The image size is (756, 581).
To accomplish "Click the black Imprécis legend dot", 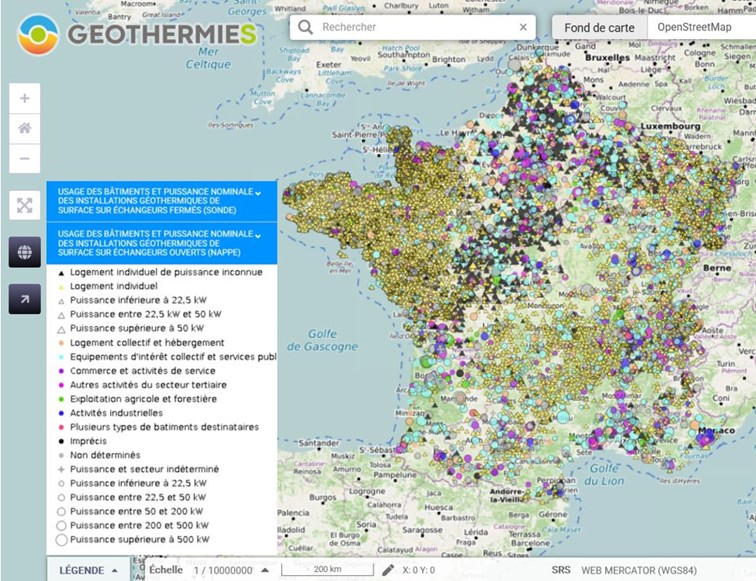I will pyautogui.click(x=61, y=441).
